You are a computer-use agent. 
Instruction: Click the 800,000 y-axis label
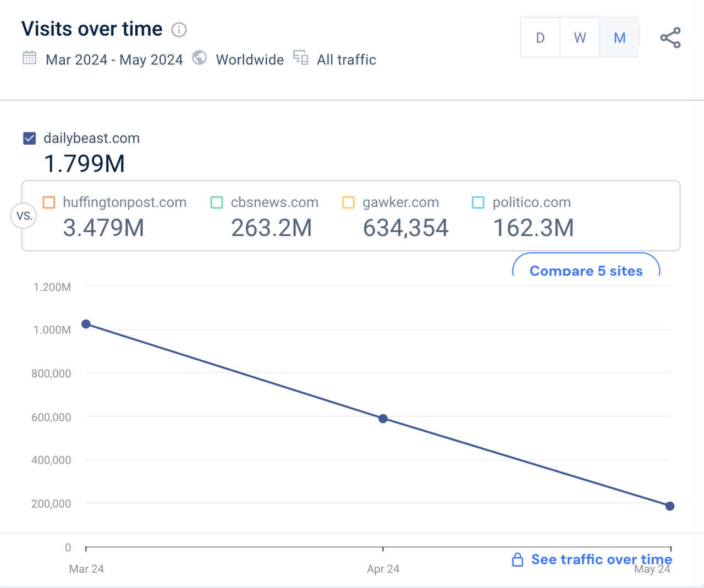coord(51,373)
